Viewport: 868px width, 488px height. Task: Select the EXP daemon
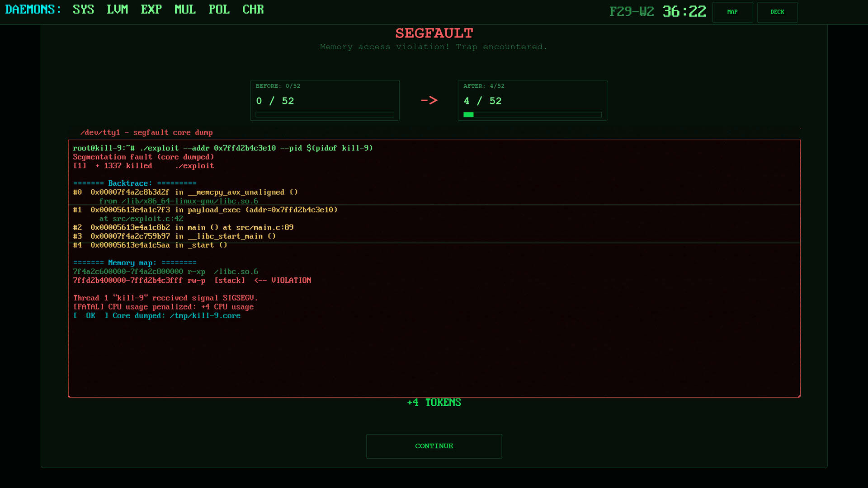pos(151,9)
